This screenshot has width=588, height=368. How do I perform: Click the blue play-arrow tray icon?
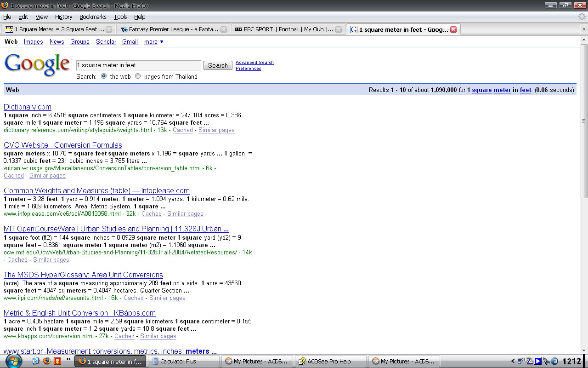click(x=538, y=361)
